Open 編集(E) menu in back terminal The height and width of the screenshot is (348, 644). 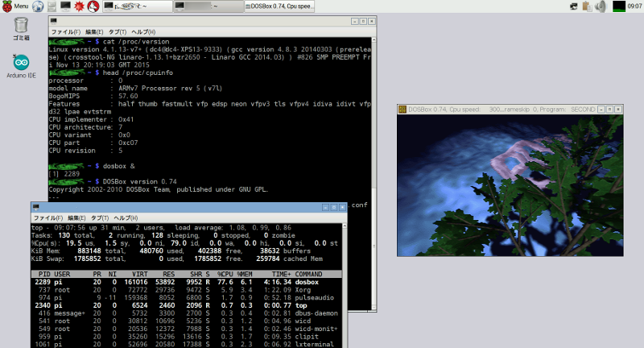coord(94,31)
